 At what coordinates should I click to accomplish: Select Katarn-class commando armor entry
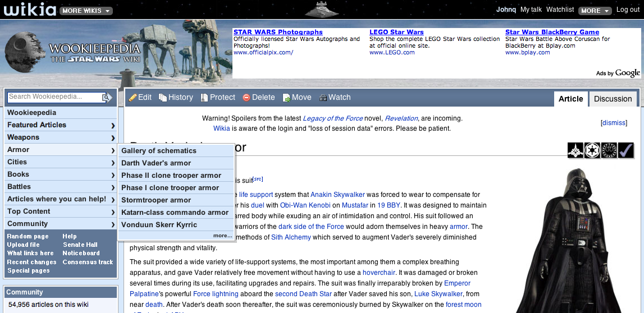click(x=176, y=212)
